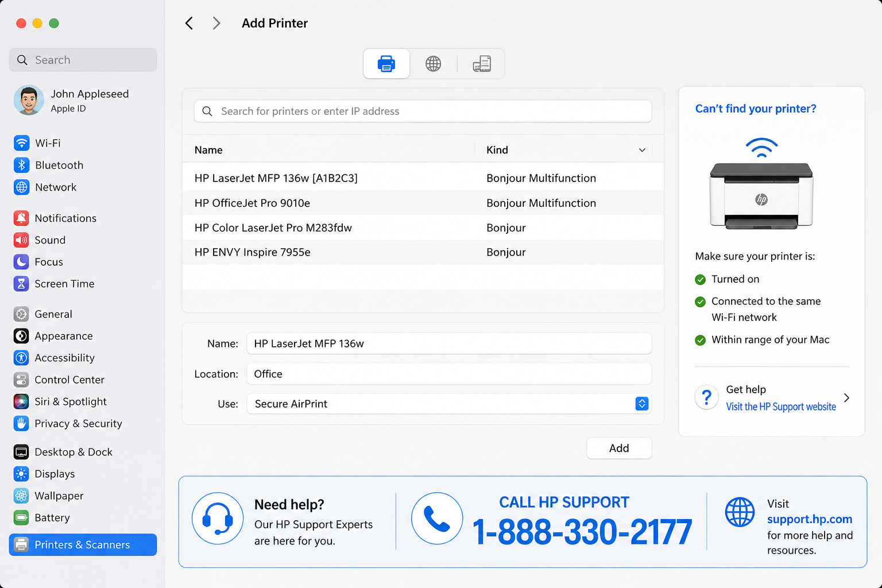Open the Wi-Fi settings label
The height and width of the screenshot is (588, 882).
[48, 143]
